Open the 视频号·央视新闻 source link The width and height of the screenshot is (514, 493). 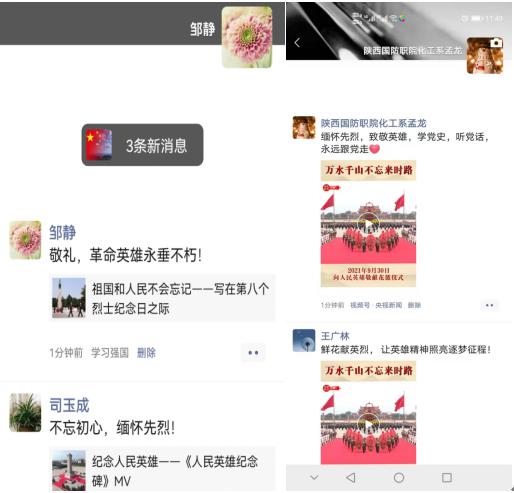pyautogui.click(x=376, y=305)
